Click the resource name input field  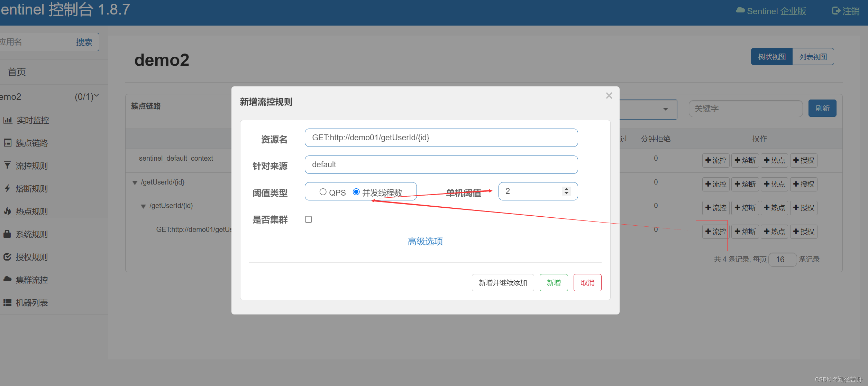[x=441, y=138]
